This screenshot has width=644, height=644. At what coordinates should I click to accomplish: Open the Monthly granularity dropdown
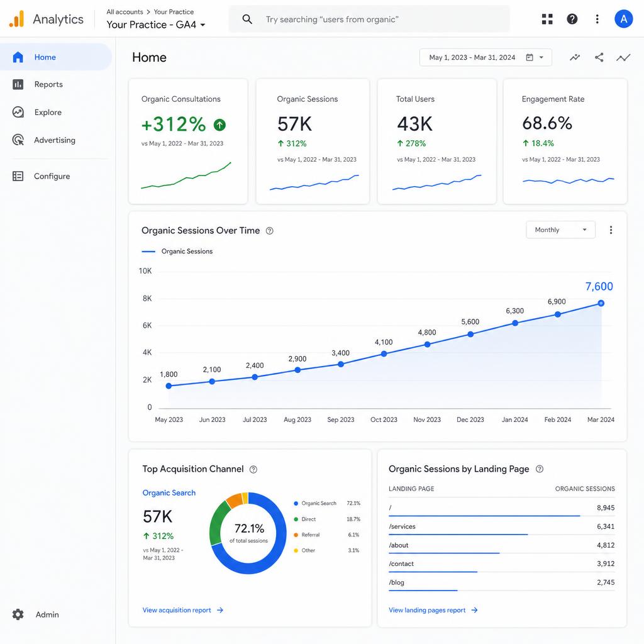[560, 230]
